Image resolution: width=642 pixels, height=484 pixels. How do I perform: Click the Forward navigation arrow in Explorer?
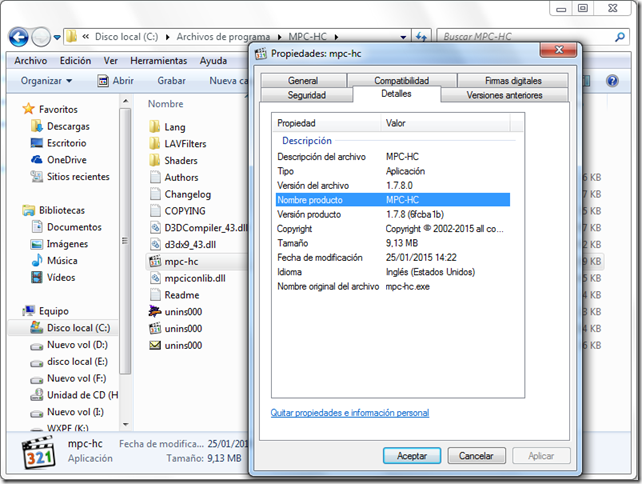41,37
